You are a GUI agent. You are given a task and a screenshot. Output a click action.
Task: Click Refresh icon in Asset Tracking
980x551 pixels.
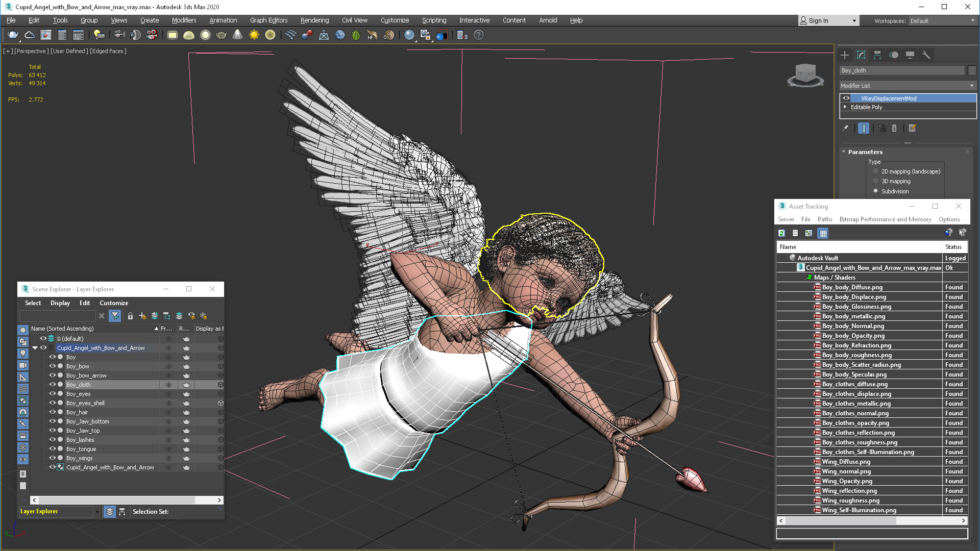781,233
